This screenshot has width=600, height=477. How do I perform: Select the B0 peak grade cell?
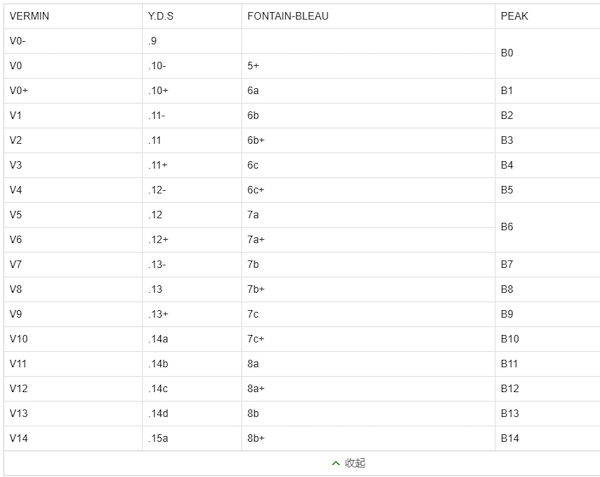click(x=507, y=53)
